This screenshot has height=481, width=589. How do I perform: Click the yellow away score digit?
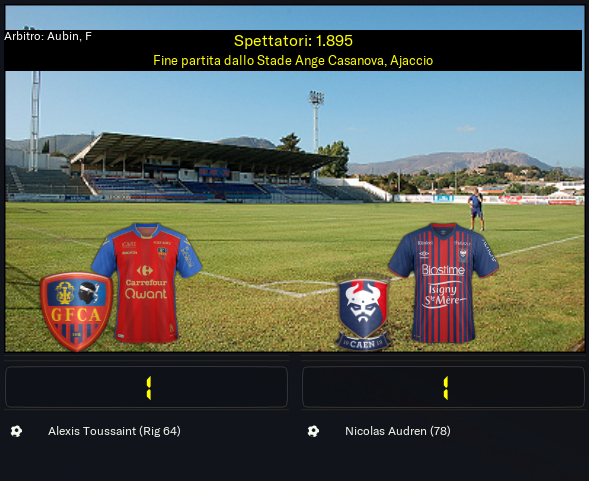tap(446, 388)
